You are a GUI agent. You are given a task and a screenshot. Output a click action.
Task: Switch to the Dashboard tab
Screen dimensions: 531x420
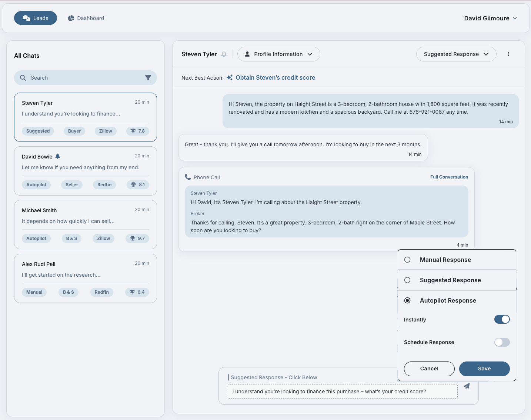[86, 18]
